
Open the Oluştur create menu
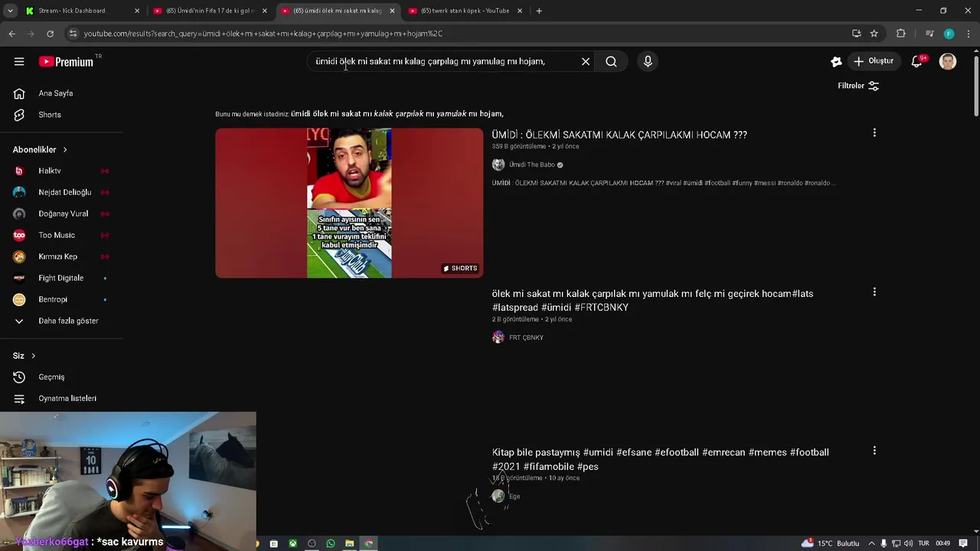click(874, 61)
